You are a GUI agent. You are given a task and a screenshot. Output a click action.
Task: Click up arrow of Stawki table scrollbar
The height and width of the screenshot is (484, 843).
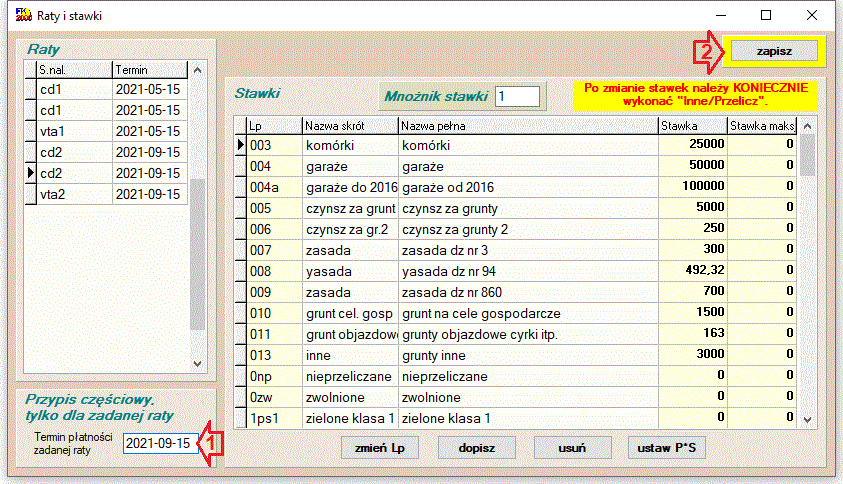[807, 126]
